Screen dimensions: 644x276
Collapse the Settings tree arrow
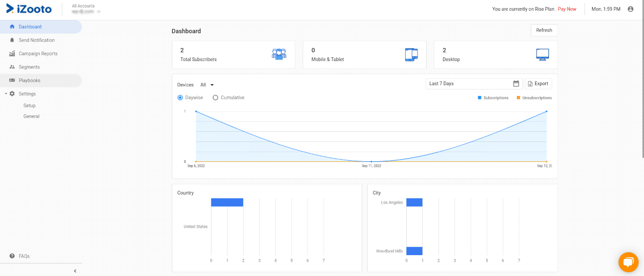pyautogui.click(x=6, y=94)
